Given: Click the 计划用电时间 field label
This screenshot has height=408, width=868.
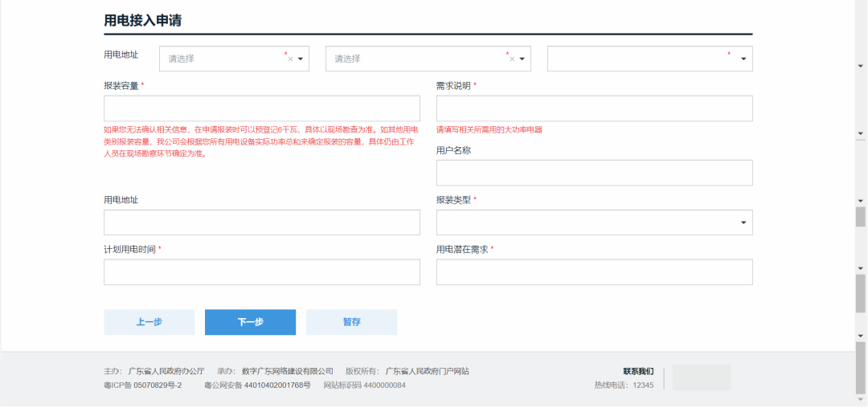Looking at the screenshot, I should click(129, 249).
